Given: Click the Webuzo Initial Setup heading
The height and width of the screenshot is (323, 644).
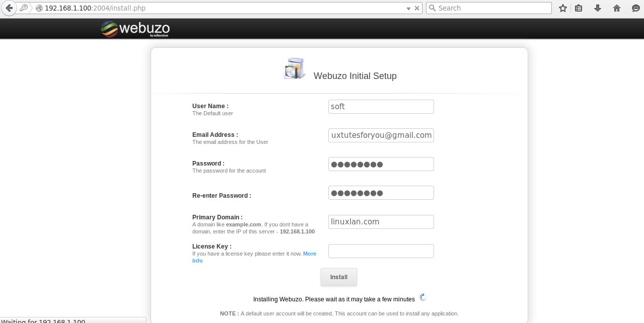Looking at the screenshot, I should (355, 76).
